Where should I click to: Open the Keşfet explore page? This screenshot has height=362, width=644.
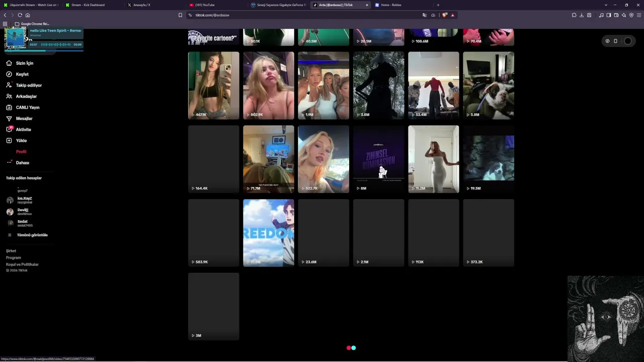pyautogui.click(x=18, y=74)
